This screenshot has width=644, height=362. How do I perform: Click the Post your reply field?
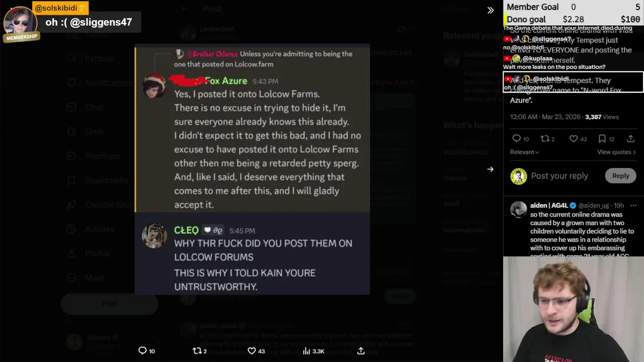[559, 176]
